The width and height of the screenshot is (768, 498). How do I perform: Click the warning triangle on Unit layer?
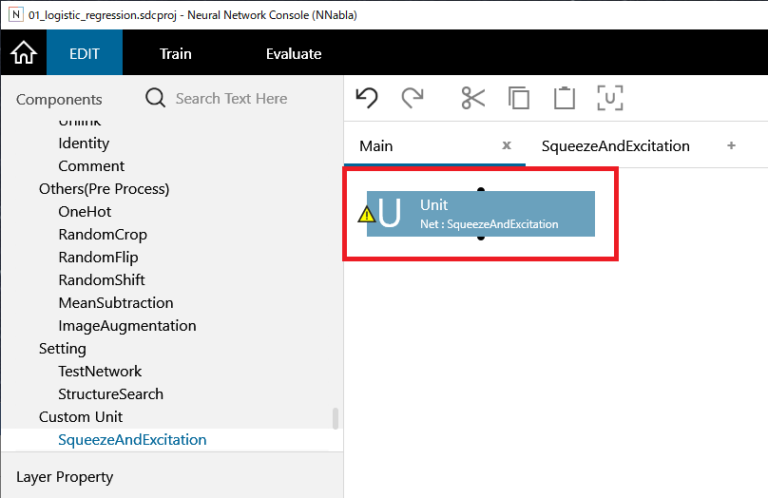click(367, 214)
